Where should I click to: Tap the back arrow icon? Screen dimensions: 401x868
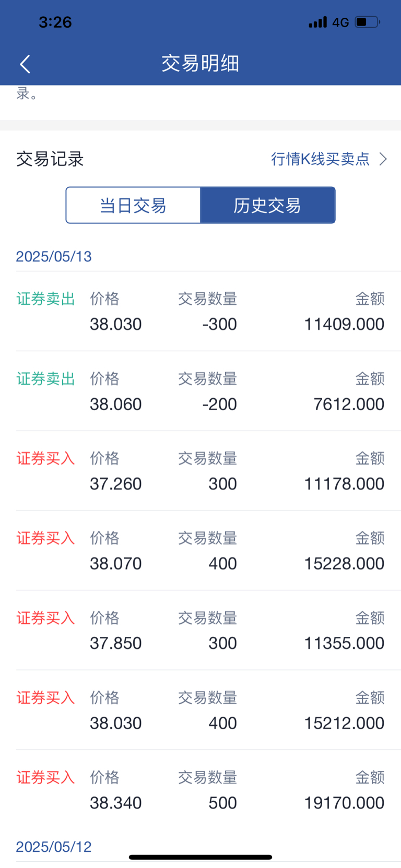click(25, 64)
